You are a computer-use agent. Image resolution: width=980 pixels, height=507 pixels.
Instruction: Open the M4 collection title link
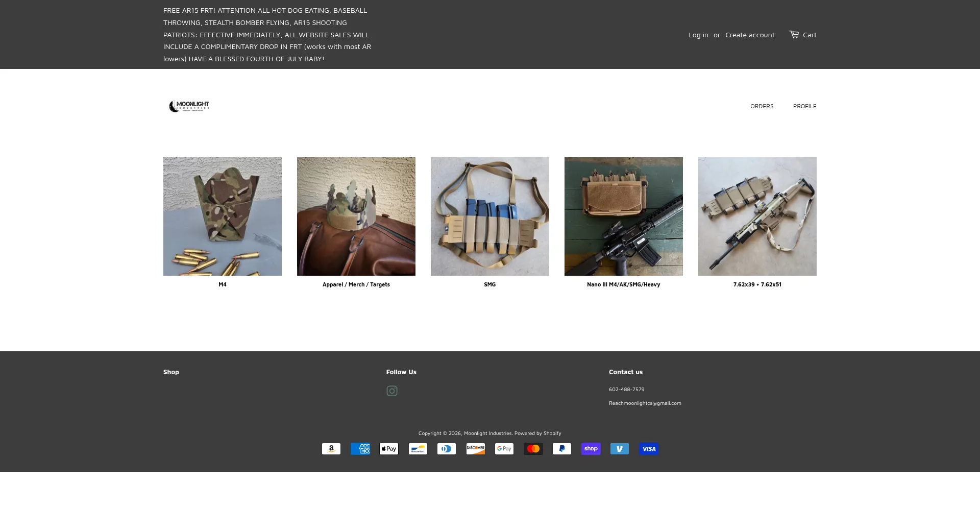click(x=223, y=284)
